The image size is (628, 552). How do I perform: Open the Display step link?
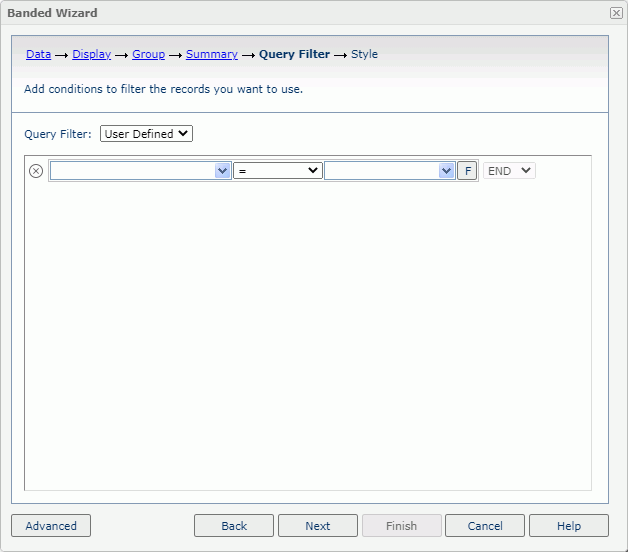tap(91, 55)
